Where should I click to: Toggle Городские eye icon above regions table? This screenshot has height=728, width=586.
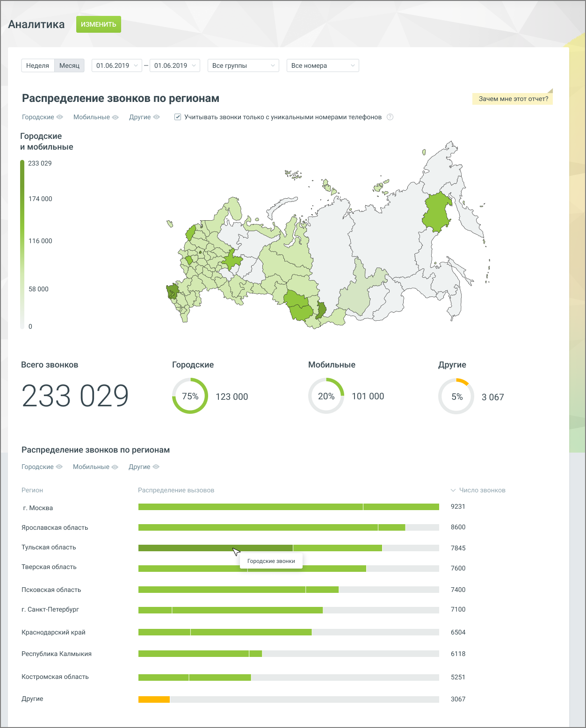pyautogui.click(x=59, y=467)
